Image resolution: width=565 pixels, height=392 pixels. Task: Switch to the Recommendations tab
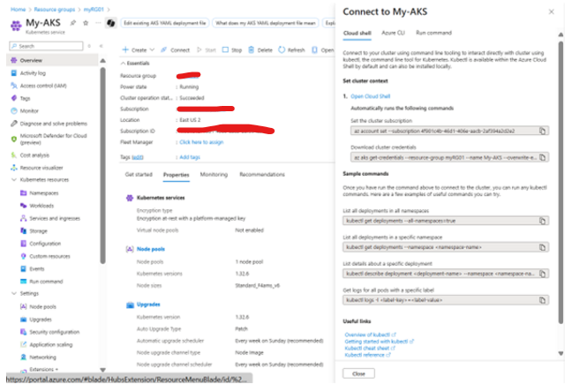(x=262, y=175)
